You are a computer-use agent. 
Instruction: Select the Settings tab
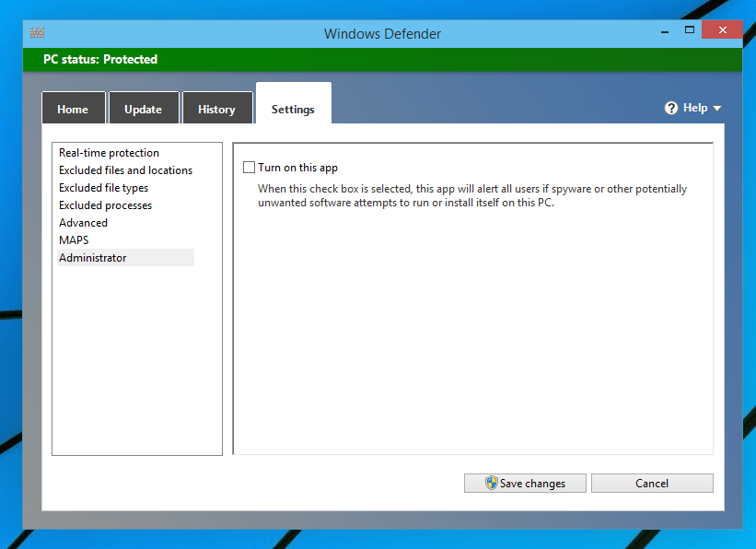tap(293, 104)
